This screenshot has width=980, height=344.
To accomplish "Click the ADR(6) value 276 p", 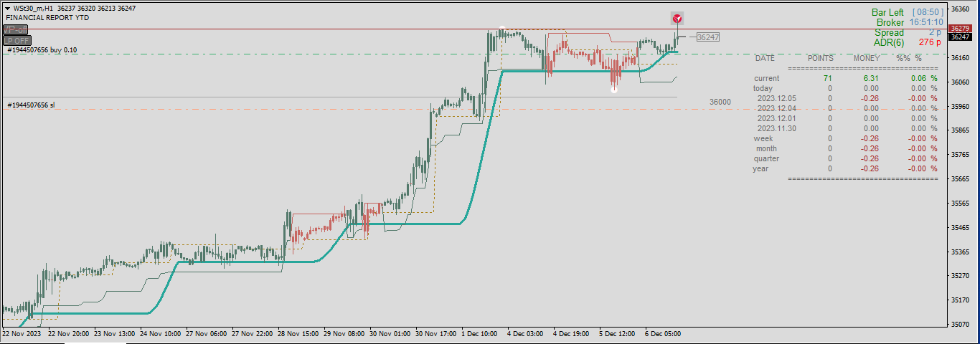I will (x=930, y=42).
